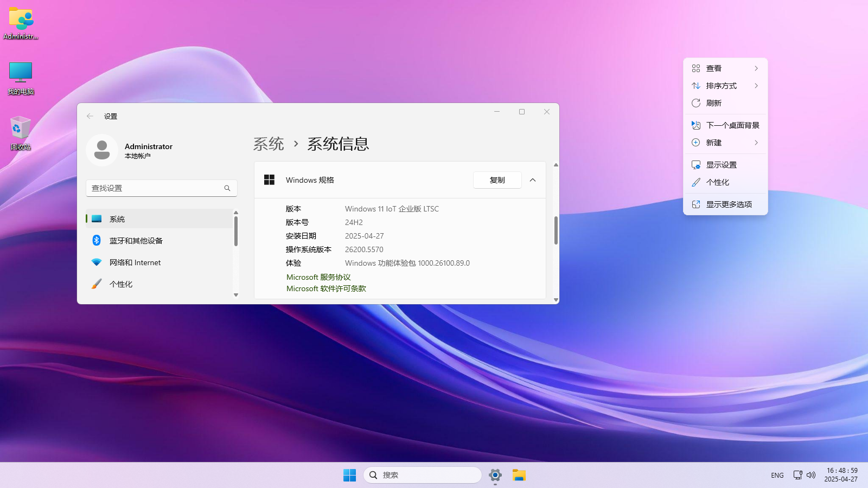The width and height of the screenshot is (868, 488).
Task: Click the version value Windows 11 IoT 企业版 LTSC
Action: pos(392,209)
